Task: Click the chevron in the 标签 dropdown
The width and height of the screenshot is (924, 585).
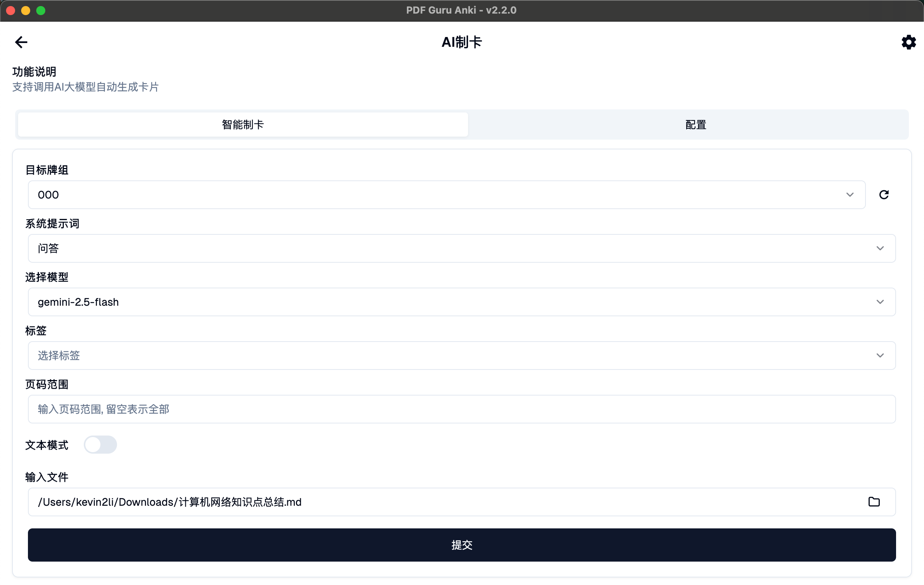Action: [x=880, y=355]
